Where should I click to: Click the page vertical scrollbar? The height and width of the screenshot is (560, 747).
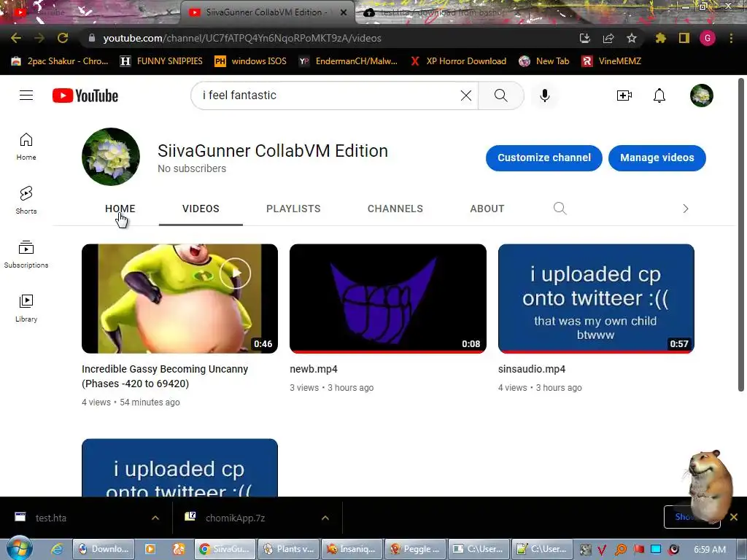click(741, 235)
